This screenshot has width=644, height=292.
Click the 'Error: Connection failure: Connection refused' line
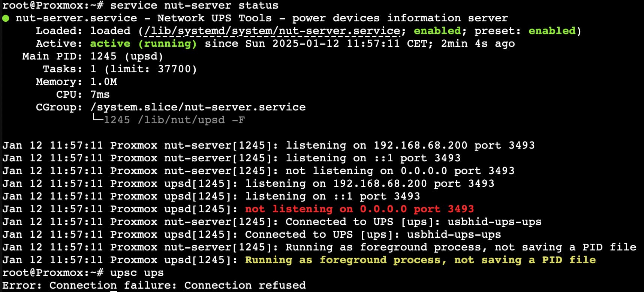154,286
